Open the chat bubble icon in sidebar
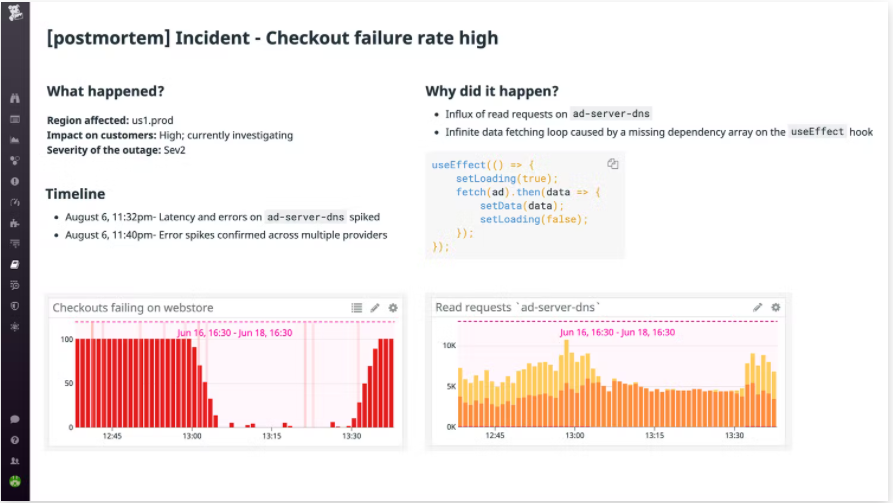The image size is (893, 503). coord(15,419)
